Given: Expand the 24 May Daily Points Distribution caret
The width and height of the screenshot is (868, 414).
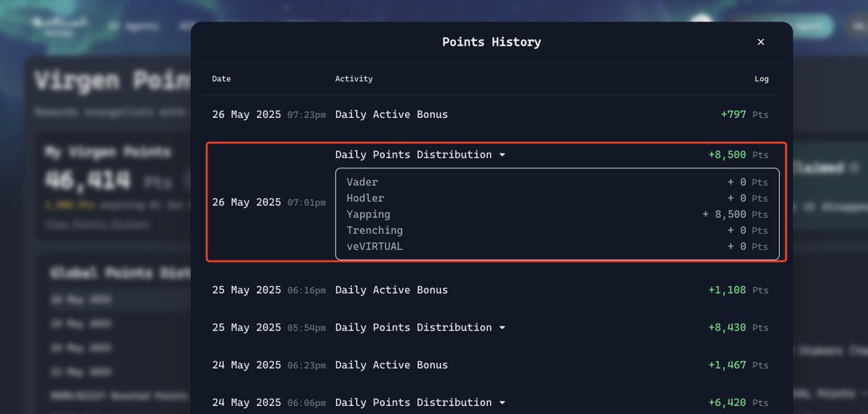Looking at the screenshot, I should click(x=502, y=403).
